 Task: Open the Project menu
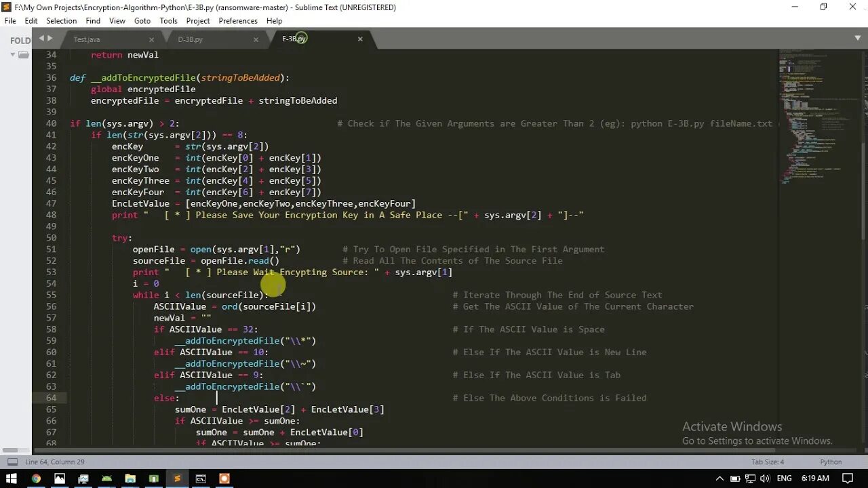pos(198,21)
